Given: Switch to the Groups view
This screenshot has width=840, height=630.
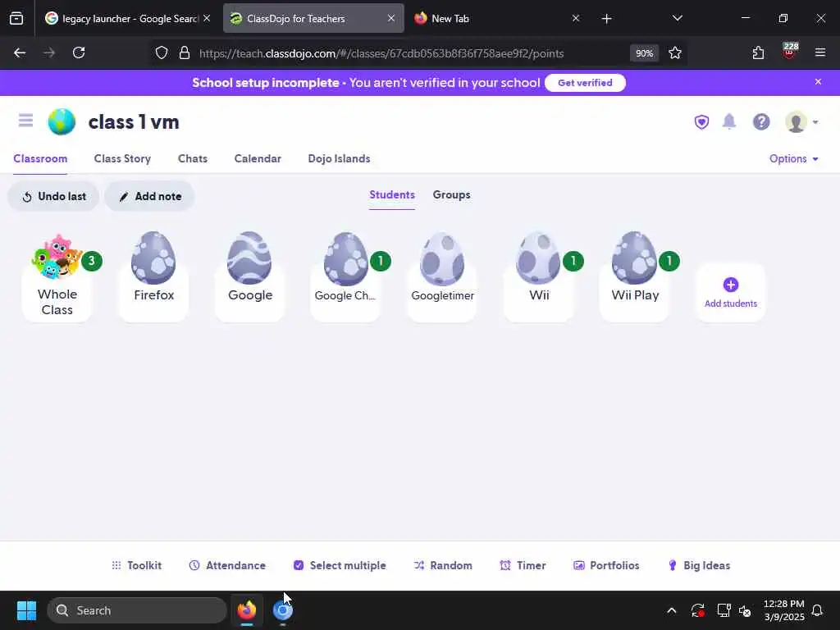Looking at the screenshot, I should click(x=452, y=195).
